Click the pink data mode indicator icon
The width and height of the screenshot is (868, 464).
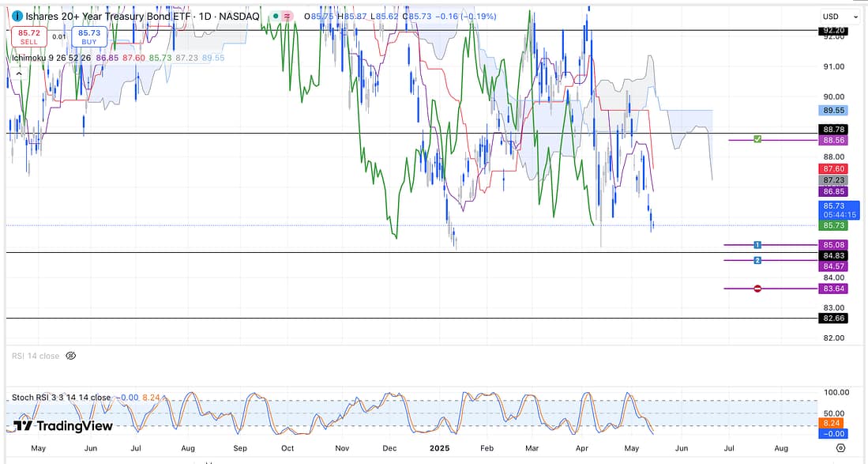coord(288,17)
